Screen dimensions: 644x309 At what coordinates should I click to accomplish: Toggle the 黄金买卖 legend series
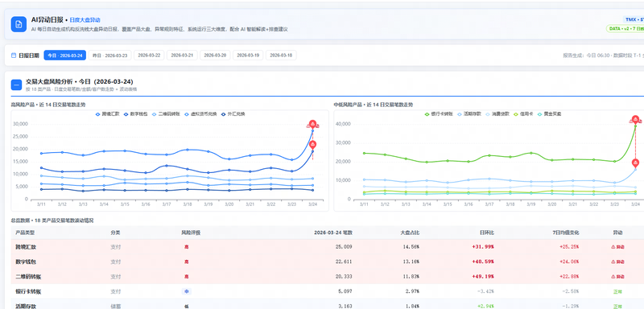[x=549, y=113]
